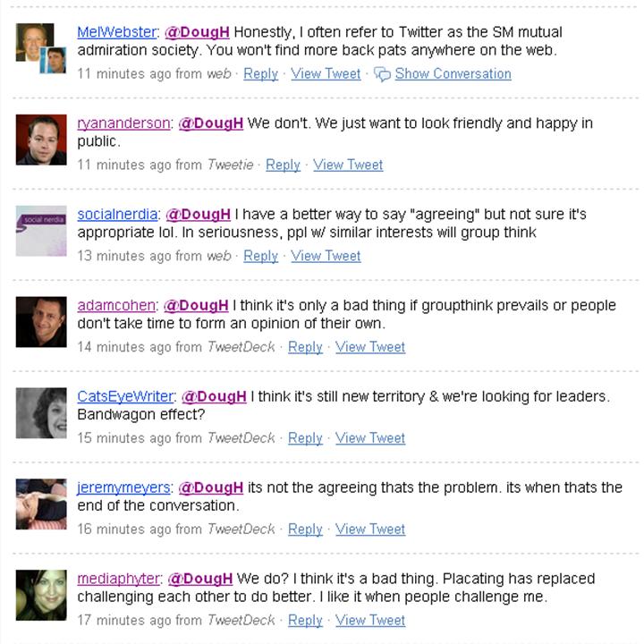View Tweet from jeremymeyers
Viewport: 644px width, 644px height.
coord(370,530)
